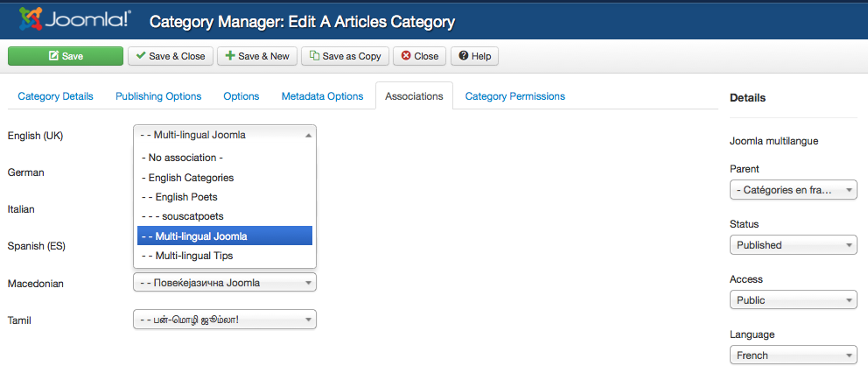Pick 'Multi-lingual Tips' from the list
868x387 pixels.
point(193,256)
